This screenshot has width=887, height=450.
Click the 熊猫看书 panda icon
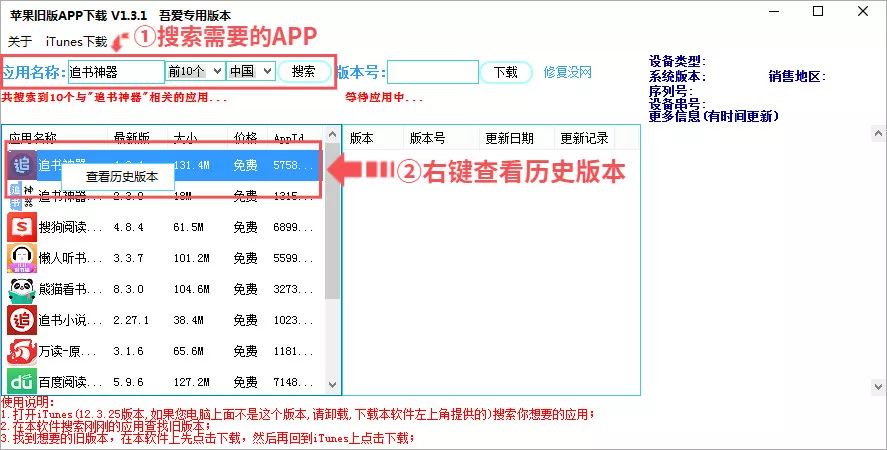pyautogui.click(x=21, y=289)
